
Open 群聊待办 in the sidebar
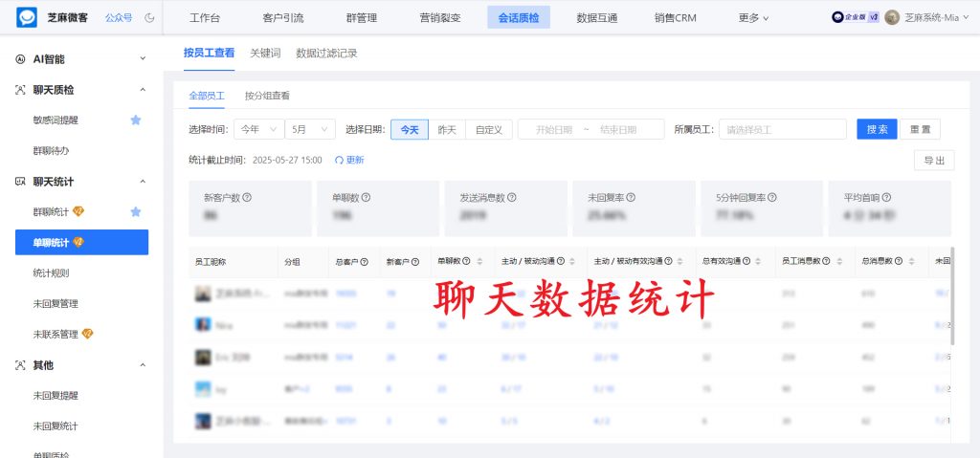[52, 150]
